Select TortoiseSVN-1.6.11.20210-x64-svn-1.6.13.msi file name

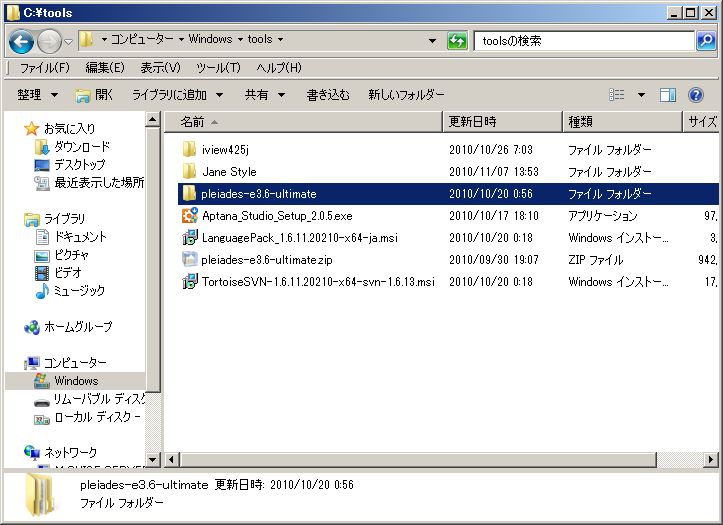pyautogui.click(x=318, y=282)
